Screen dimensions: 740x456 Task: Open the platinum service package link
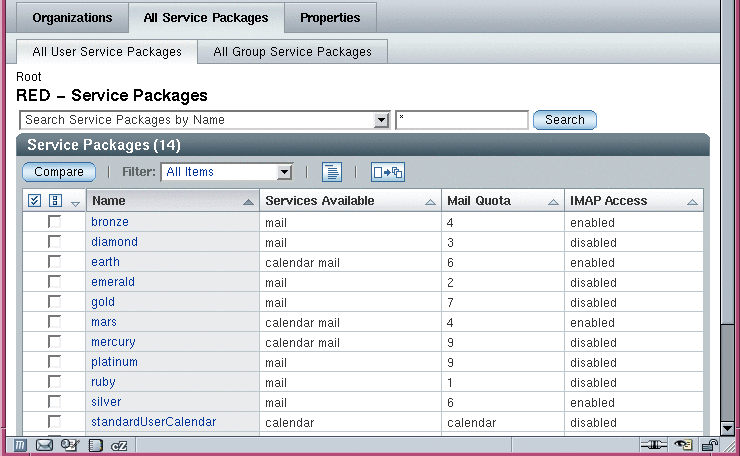point(115,362)
